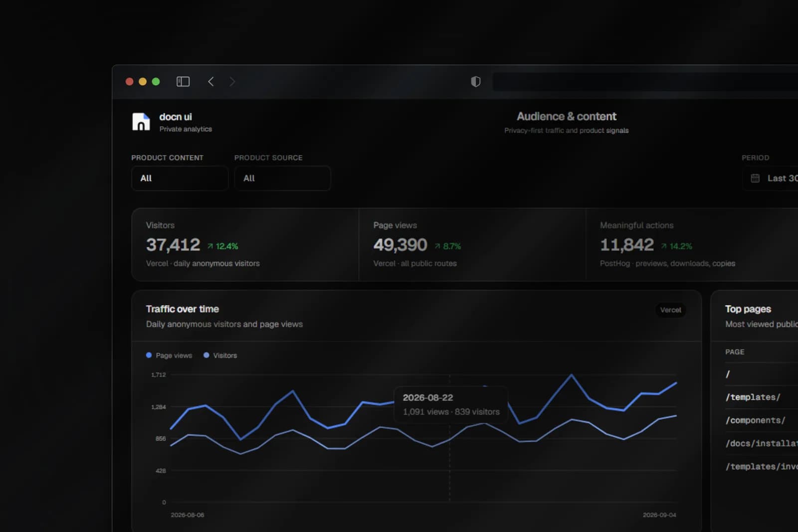This screenshot has width=798, height=532.
Task: Open the /templates/ top page row
Action: click(x=762, y=397)
